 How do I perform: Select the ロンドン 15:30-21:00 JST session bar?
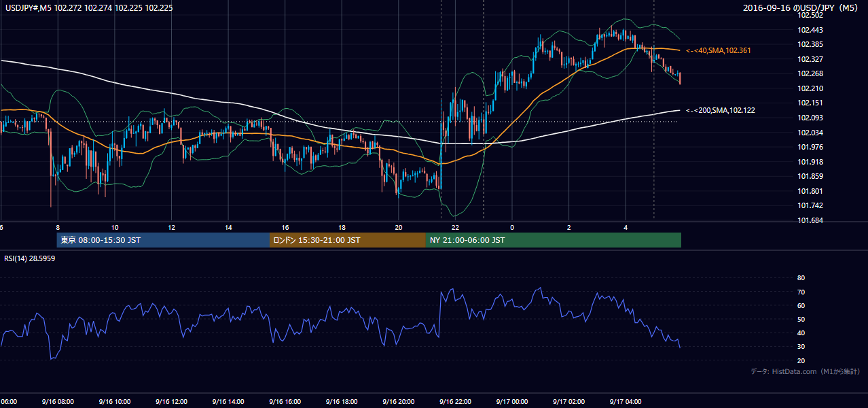point(348,240)
